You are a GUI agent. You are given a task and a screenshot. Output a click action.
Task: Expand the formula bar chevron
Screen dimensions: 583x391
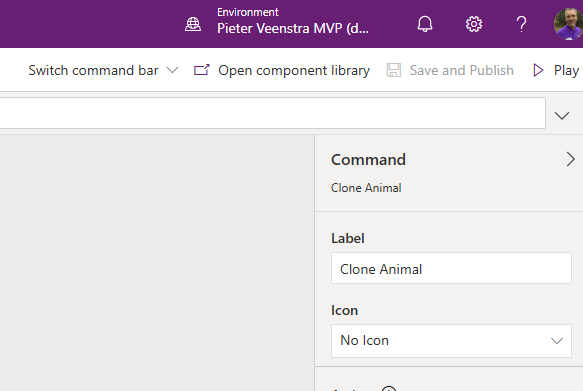[562, 116]
